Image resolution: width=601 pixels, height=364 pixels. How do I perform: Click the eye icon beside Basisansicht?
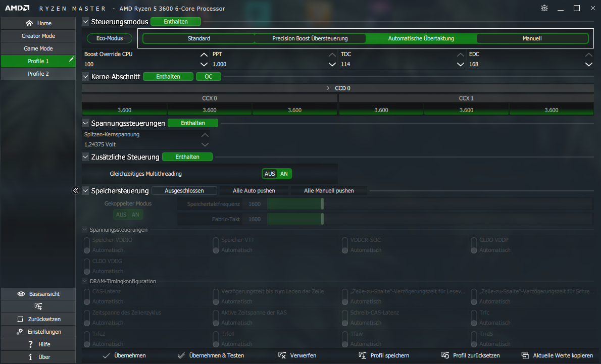[21, 294]
